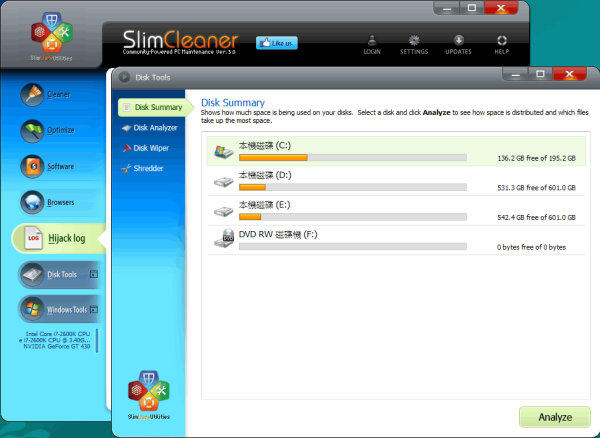Maximize the SlimCleaner main window

472,8
